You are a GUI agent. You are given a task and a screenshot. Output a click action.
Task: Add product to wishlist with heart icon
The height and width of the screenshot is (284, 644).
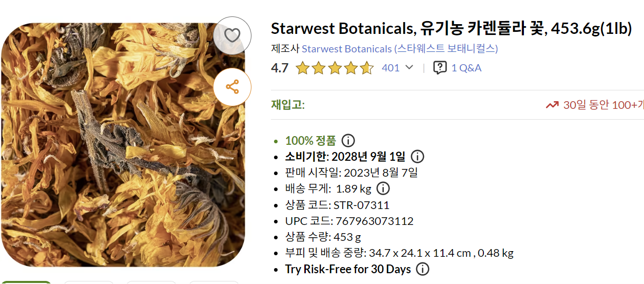coord(232,35)
